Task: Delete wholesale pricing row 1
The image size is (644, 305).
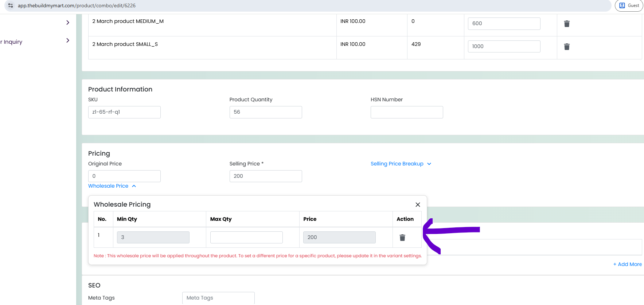Action: 402,238
